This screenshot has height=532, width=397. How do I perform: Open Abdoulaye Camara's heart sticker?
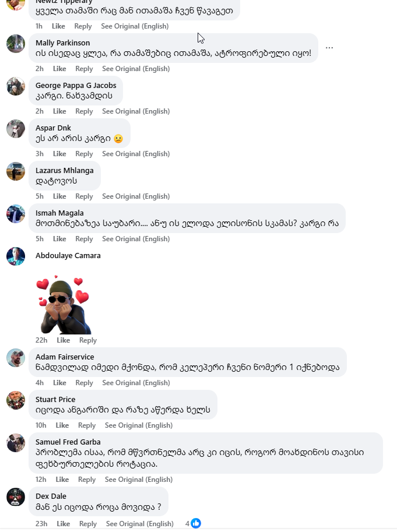point(63,303)
